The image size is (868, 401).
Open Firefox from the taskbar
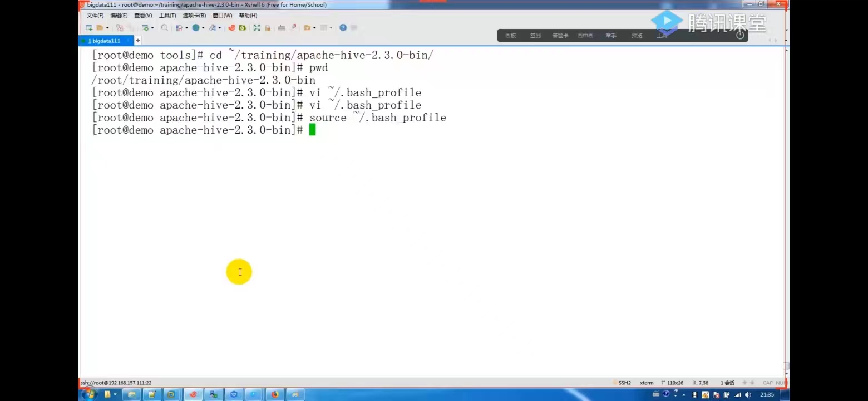tap(275, 394)
